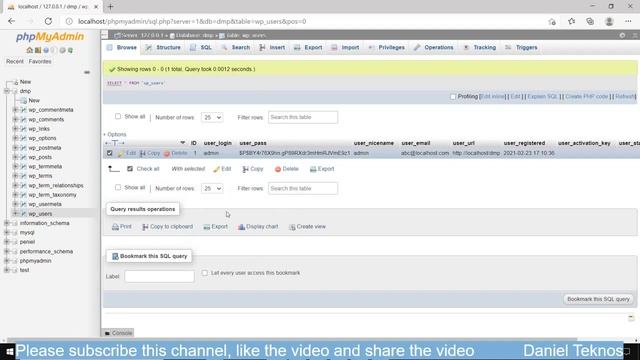
Task: Click With selected Export icon
Action: (313, 169)
